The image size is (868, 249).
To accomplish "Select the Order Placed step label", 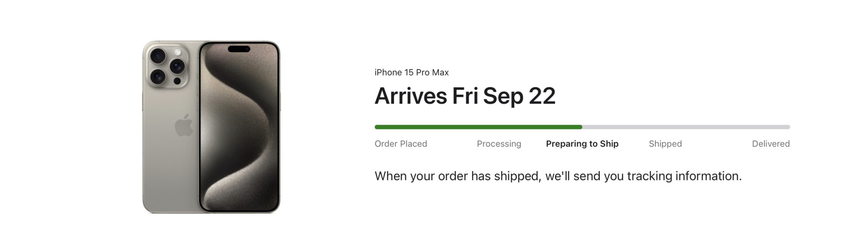I will [401, 144].
